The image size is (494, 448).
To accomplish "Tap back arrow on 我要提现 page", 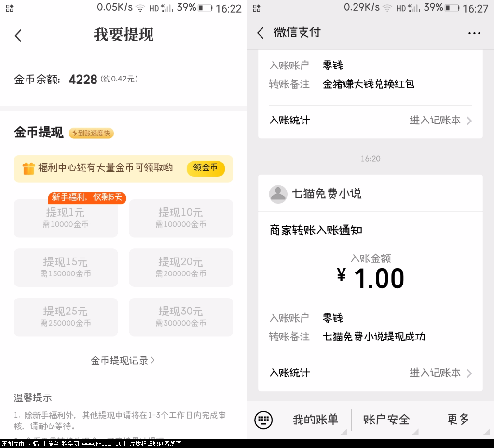I will coord(18,35).
